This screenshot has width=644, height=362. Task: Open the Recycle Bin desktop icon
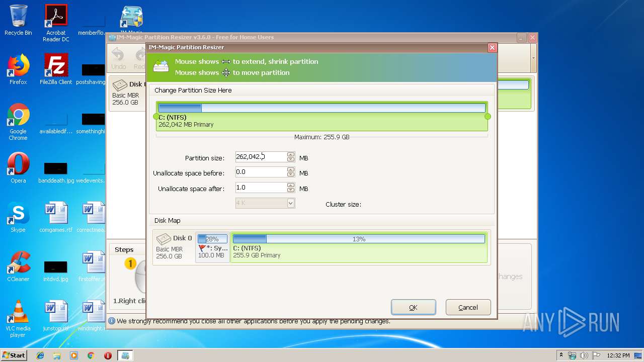pyautogui.click(x=18, y=20)
